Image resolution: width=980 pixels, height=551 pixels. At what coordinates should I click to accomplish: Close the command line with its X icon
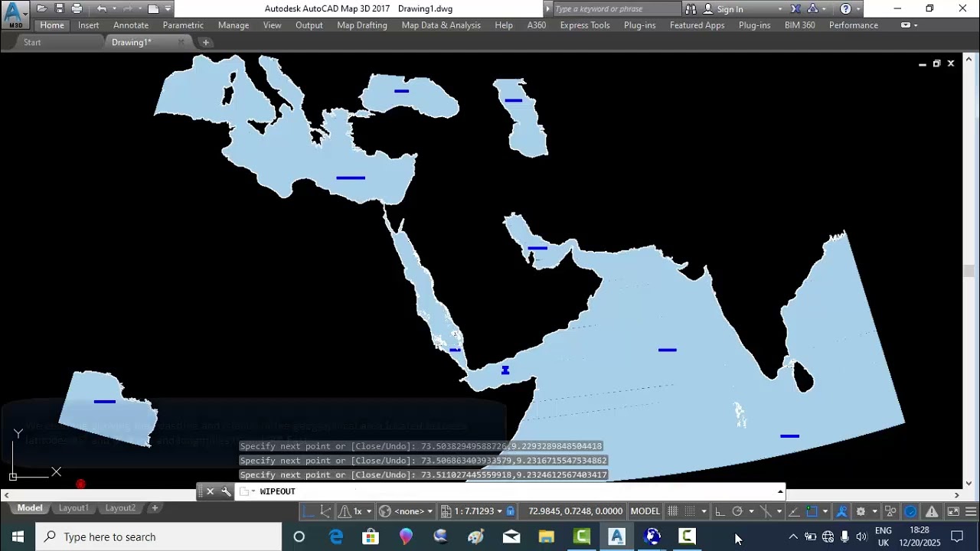tap(210, 491)
